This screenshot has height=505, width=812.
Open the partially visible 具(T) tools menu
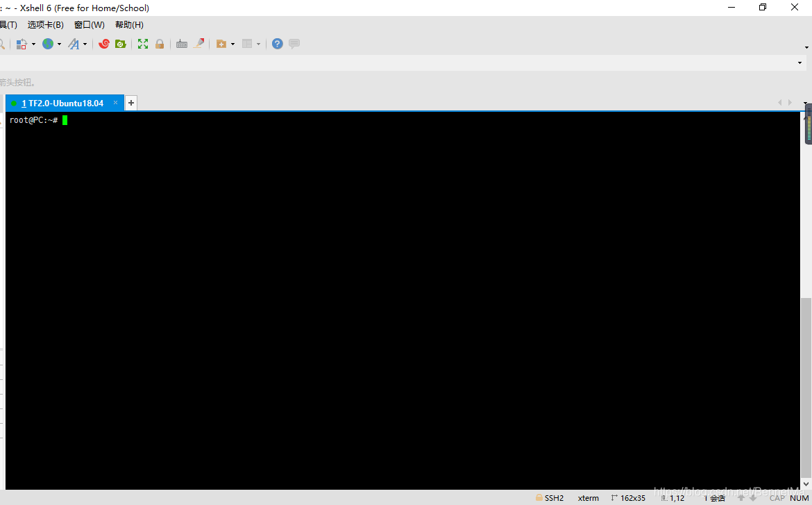[8, 25]
